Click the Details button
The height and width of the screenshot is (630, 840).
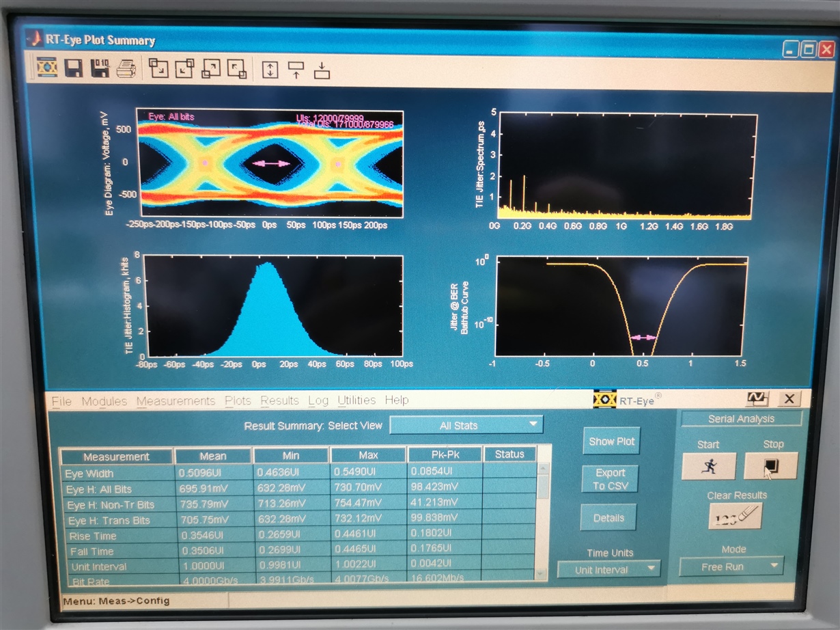click(x=608, y=518)
